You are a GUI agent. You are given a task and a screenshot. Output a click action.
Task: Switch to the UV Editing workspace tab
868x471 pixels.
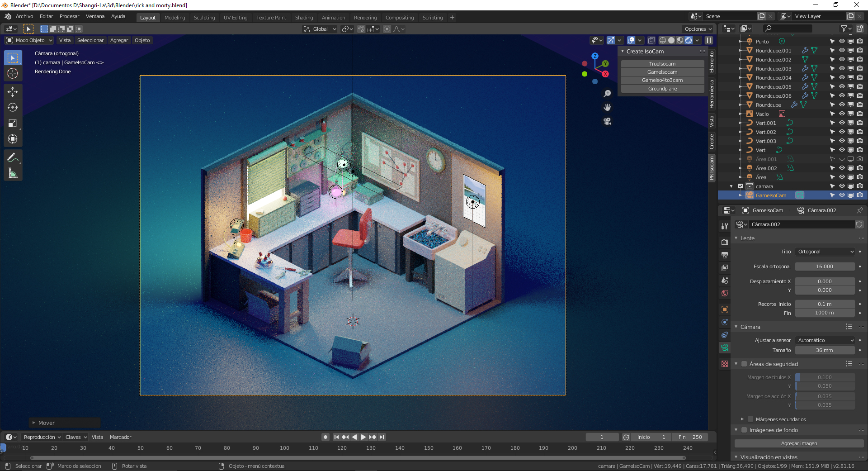[x=236, y=18]
